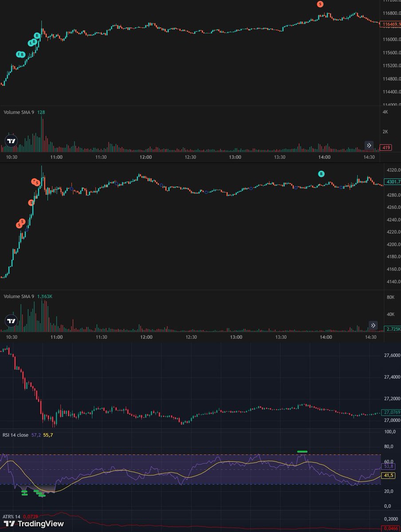Click the ATR legend value 0,0739

point(30,516)
